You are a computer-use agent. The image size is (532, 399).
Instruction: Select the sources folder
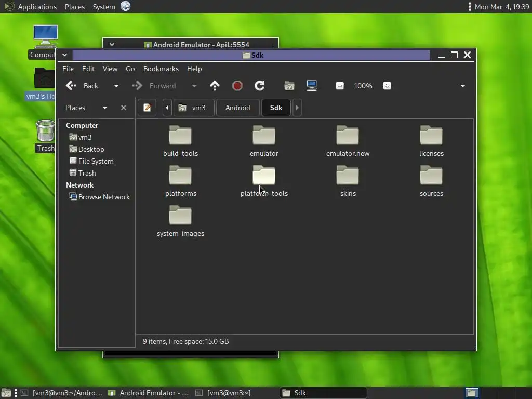click(431, 181)
